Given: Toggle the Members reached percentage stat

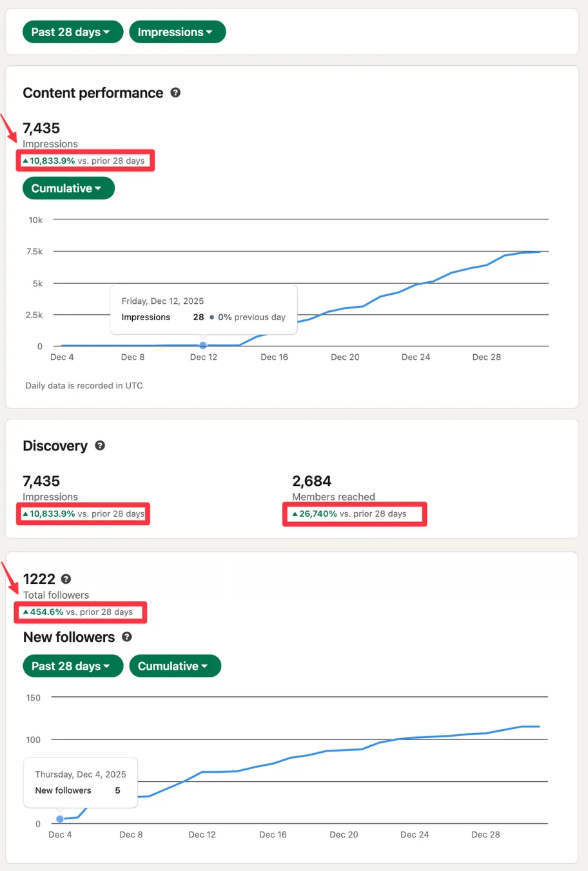Looking at the screenshot, I should [x=354, y=514].
